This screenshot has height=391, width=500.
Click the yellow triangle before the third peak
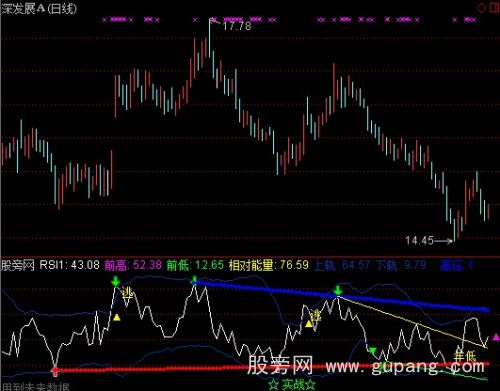309,323
